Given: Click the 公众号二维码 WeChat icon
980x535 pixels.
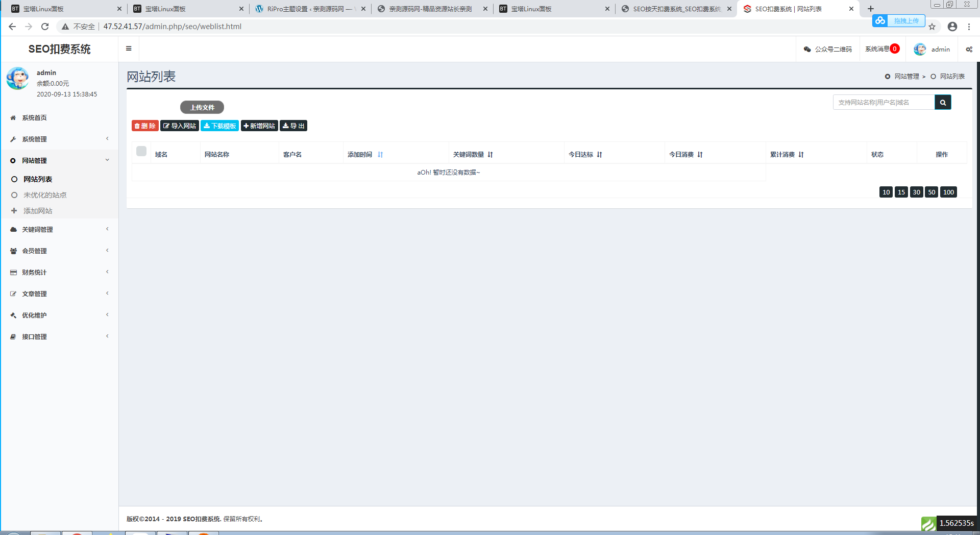Looking at the screenshot, I should (807, 49).
